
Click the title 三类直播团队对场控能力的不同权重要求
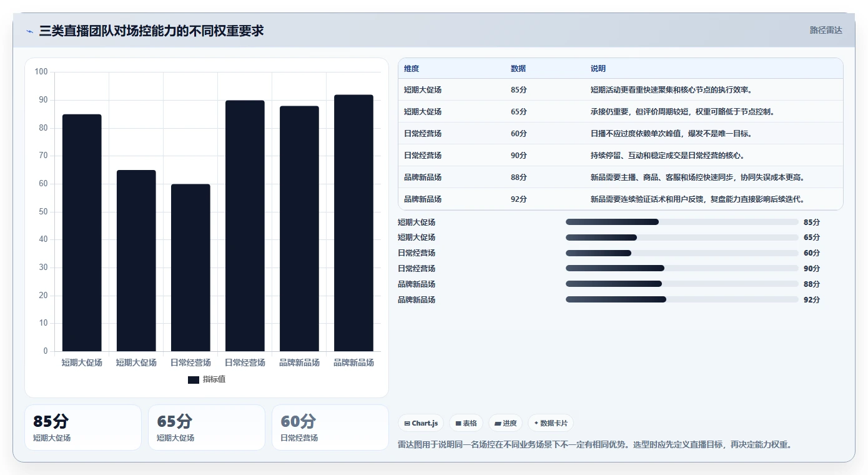(151, 31)
